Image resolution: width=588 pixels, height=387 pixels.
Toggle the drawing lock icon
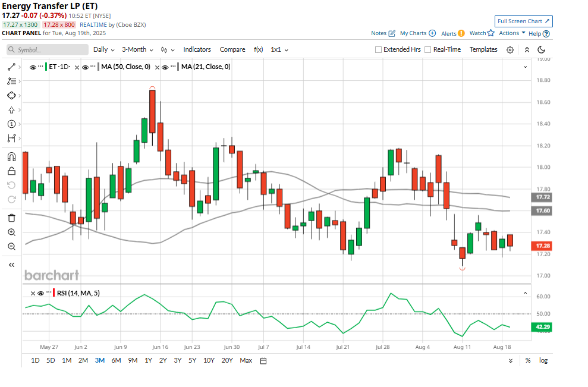(11, 171)
